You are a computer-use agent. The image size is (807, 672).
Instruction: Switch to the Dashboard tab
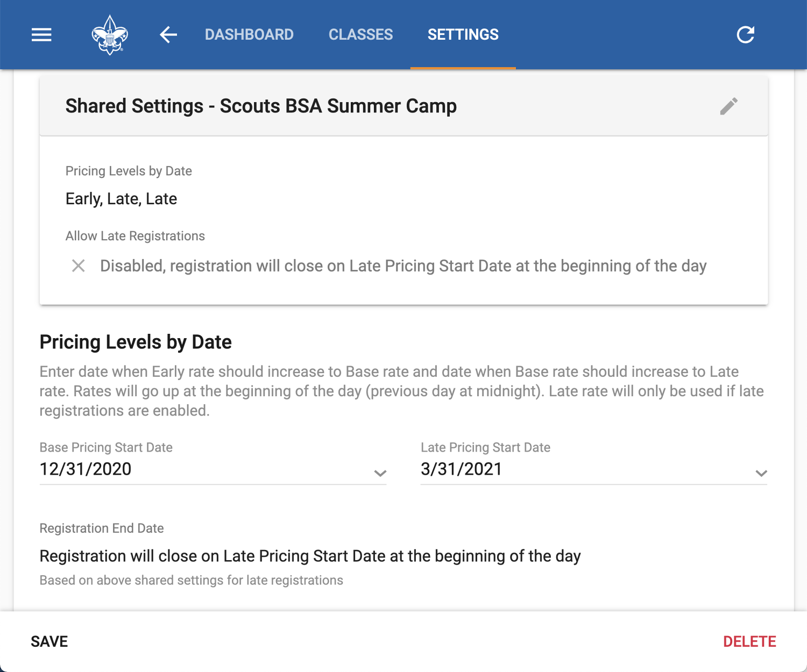pyautogui.click(x=249, y=35)
